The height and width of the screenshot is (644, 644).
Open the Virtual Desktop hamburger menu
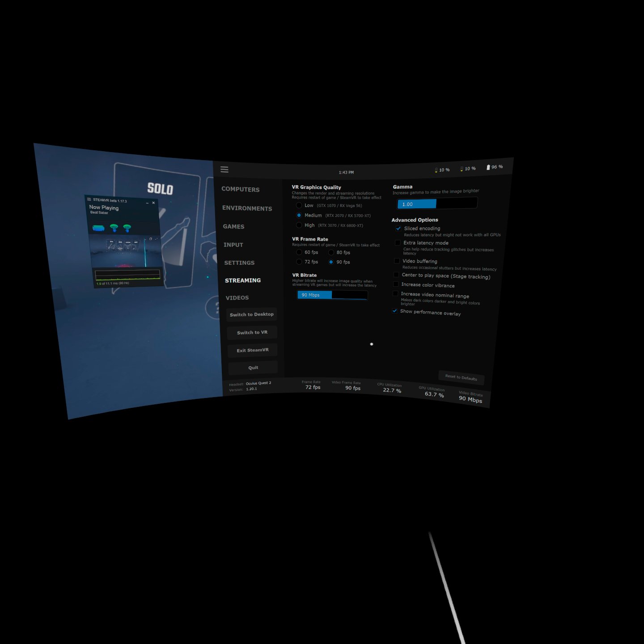(x=225, y=169)
